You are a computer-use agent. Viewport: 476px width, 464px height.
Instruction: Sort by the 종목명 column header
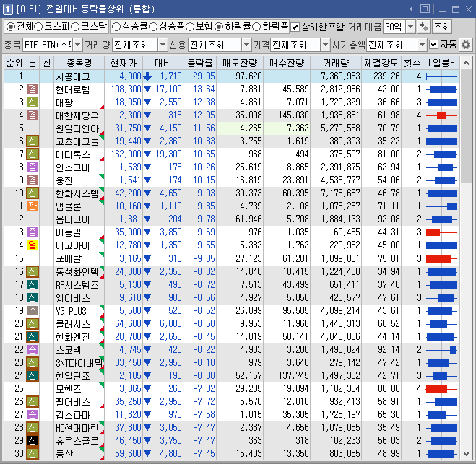click(79, 63)
